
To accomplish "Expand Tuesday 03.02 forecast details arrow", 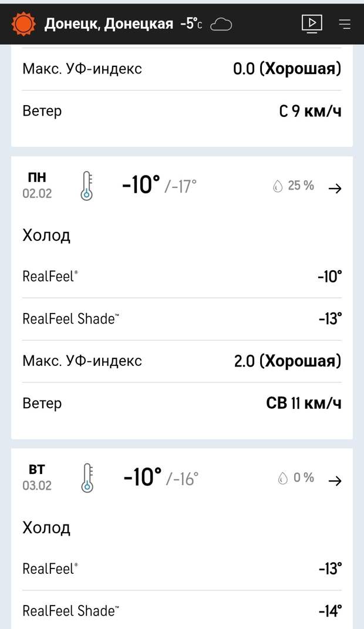I will pyautogui.click(x=335, y=480).
